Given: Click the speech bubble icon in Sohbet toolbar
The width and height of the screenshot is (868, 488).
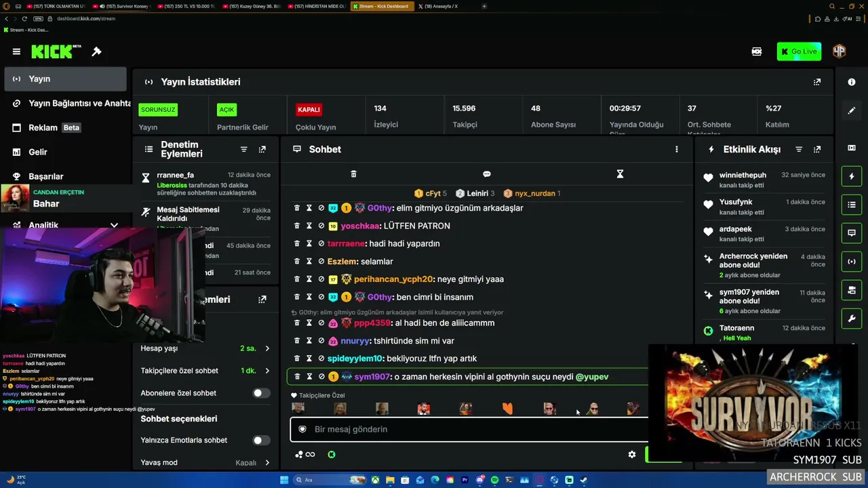Looking at the screenshot, I should (486, 174).
